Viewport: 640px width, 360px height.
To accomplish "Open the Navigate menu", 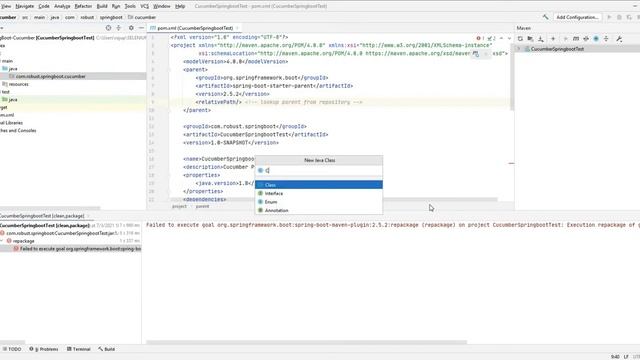I will coord(24,6).
